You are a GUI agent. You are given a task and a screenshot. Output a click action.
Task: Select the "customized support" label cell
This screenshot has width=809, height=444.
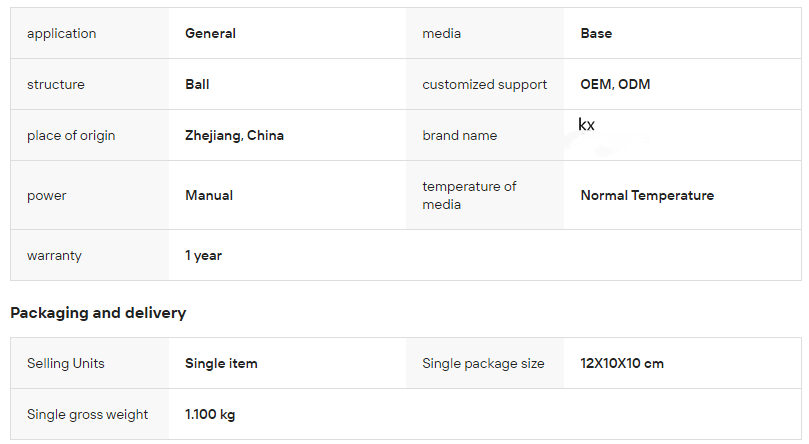pyautogui.click(x=484, y=85)
